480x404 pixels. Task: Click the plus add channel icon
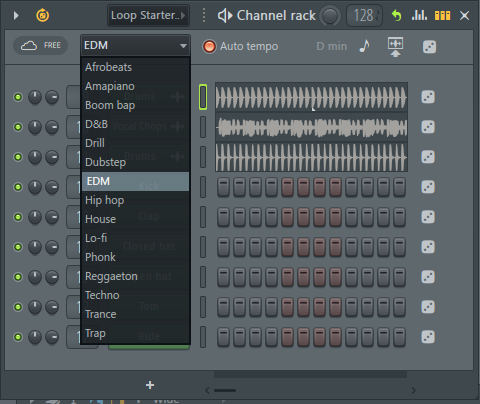[150, 385]
